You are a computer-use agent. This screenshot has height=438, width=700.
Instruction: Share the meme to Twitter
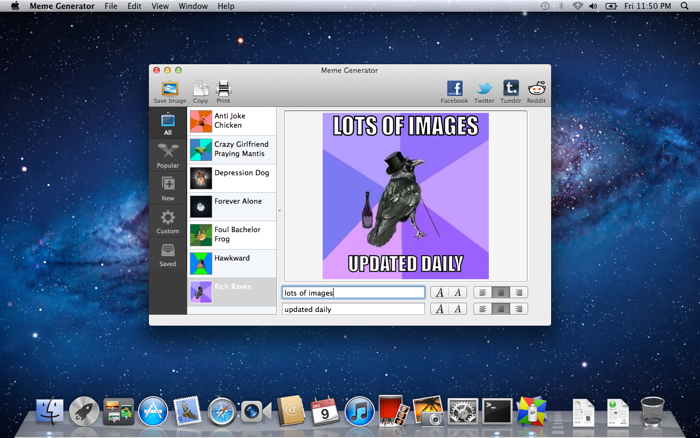484,92
